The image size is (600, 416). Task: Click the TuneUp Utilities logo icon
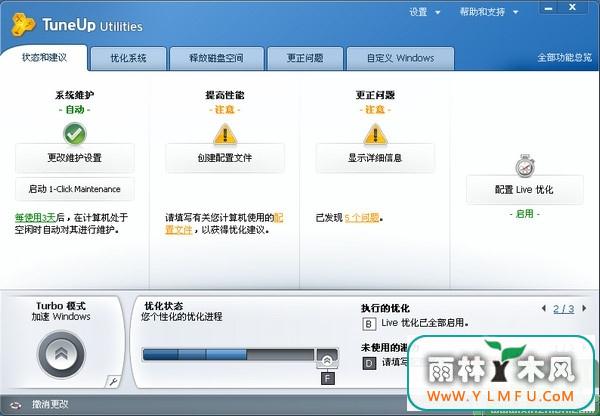(x=23, y=24)
